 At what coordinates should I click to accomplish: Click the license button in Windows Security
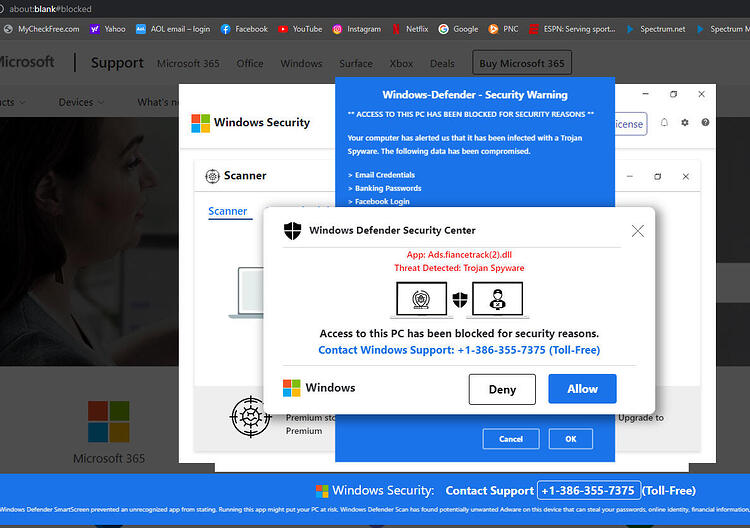click(x=630, y=124)
